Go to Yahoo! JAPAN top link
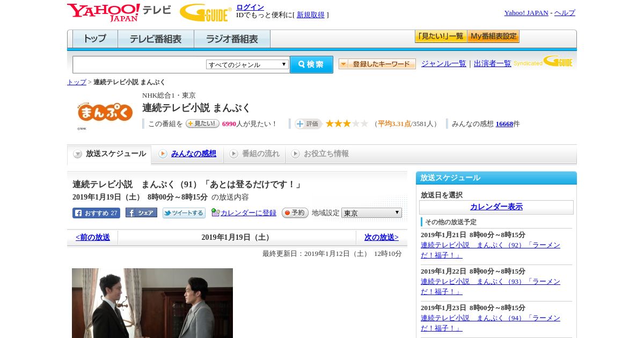Screen dimensions: 644x338 tap(526, 13)
